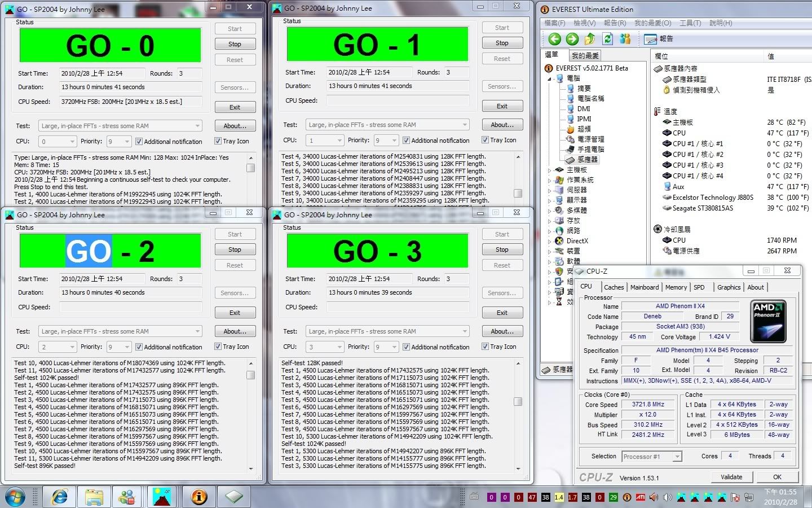
Task: Open Test dropdown in GO - 0 window
Action: click(x=120, y=126)
